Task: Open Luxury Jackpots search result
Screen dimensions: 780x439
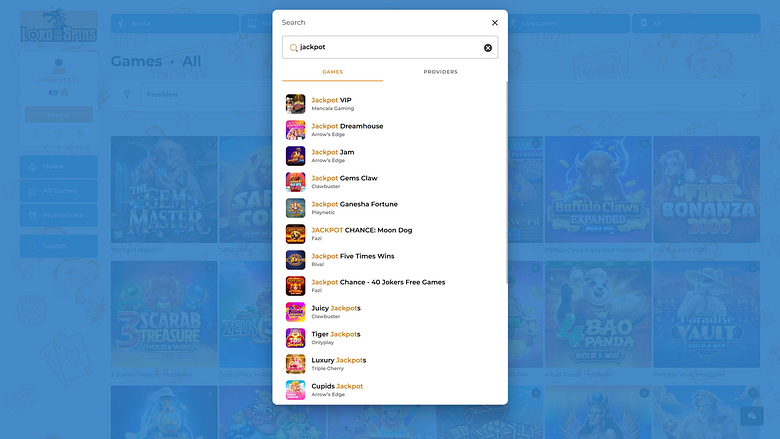Action: tap(339, 364)
